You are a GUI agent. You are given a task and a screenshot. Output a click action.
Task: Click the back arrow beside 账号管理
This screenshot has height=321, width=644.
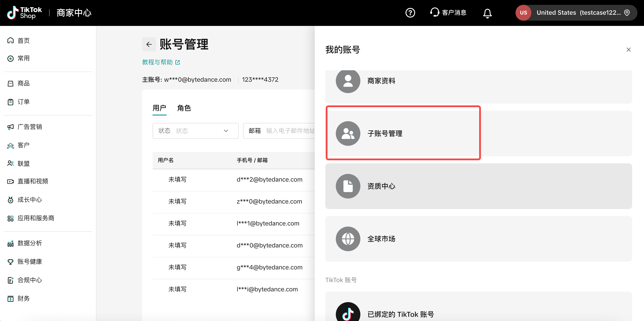tap(149, 44)
